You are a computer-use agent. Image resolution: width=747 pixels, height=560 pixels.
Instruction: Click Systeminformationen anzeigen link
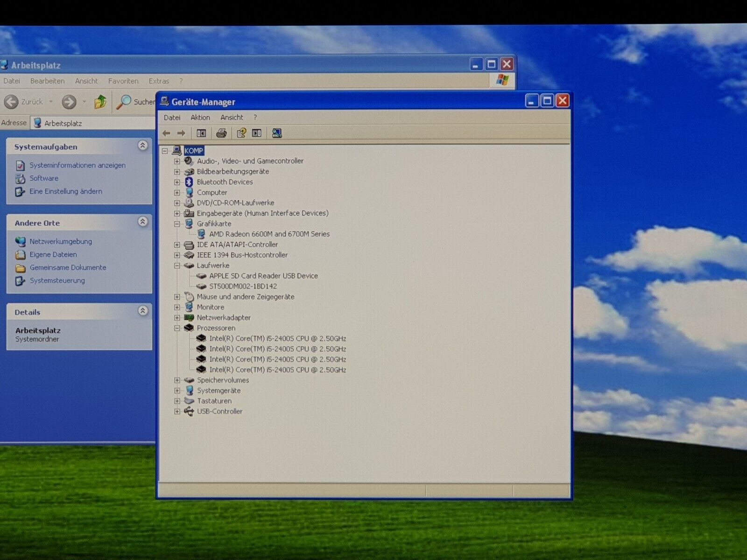click(77, 165)
